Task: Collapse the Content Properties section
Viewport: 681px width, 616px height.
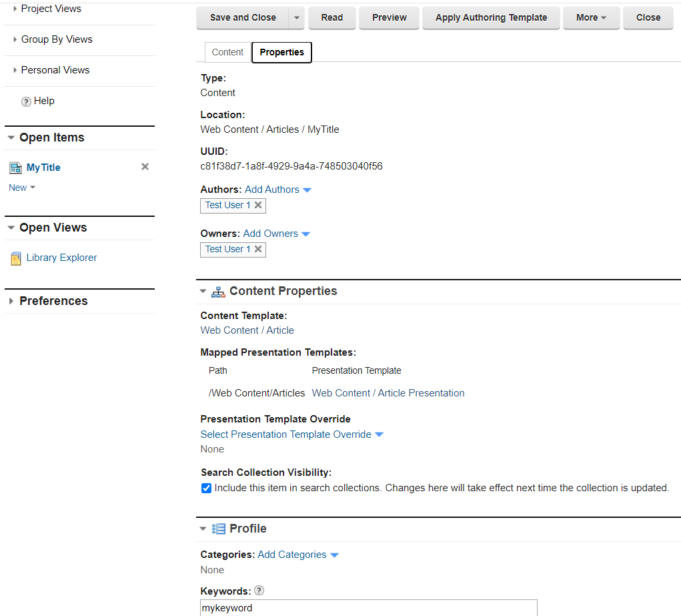Action: coord(203,291)
